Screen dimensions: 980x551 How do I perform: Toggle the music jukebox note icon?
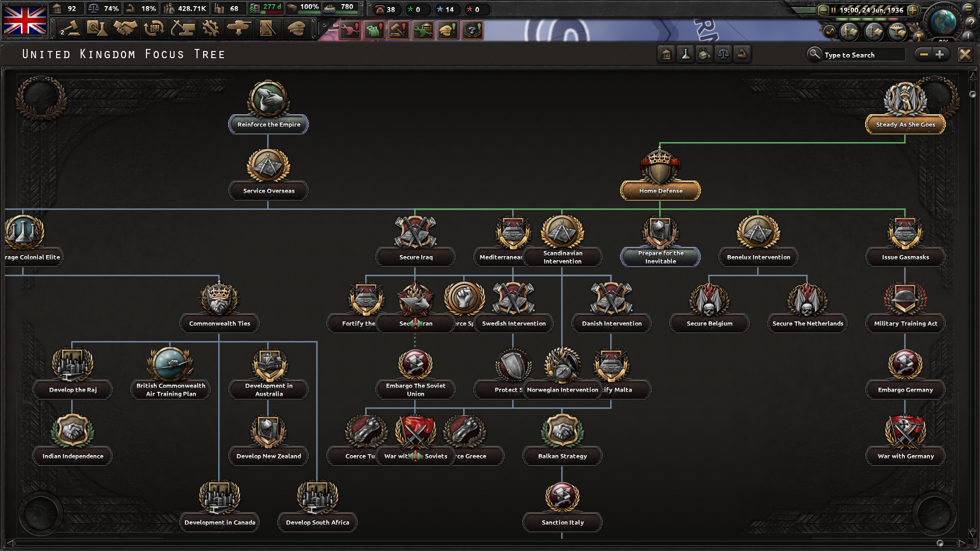pyautogui.click(x=830, y=32)
